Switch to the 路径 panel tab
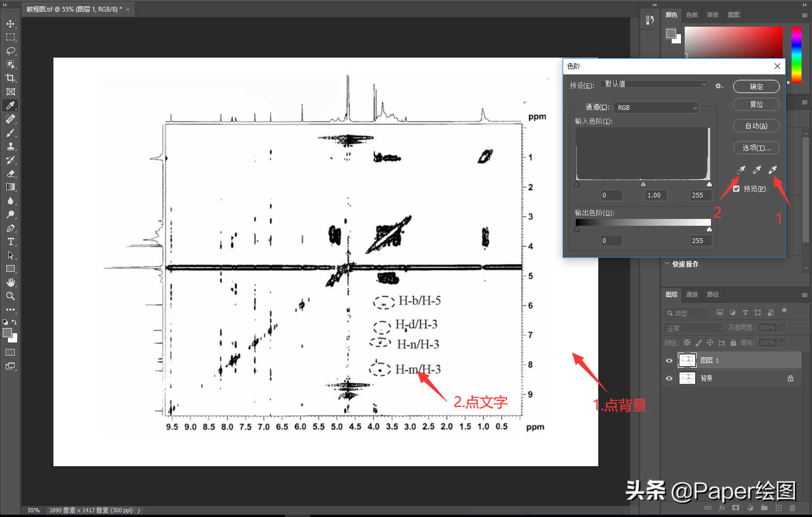Image resolution: width=812 pixels, height=517 pixels. pos(713,294)
